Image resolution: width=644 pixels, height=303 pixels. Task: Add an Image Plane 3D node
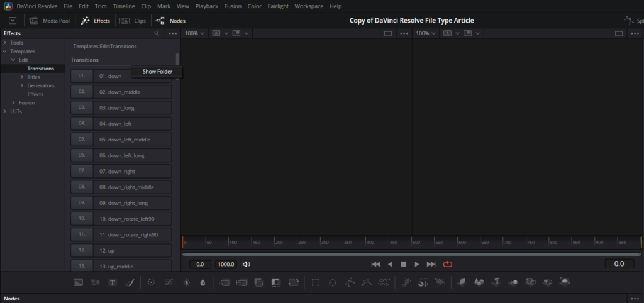click(461, 282)
